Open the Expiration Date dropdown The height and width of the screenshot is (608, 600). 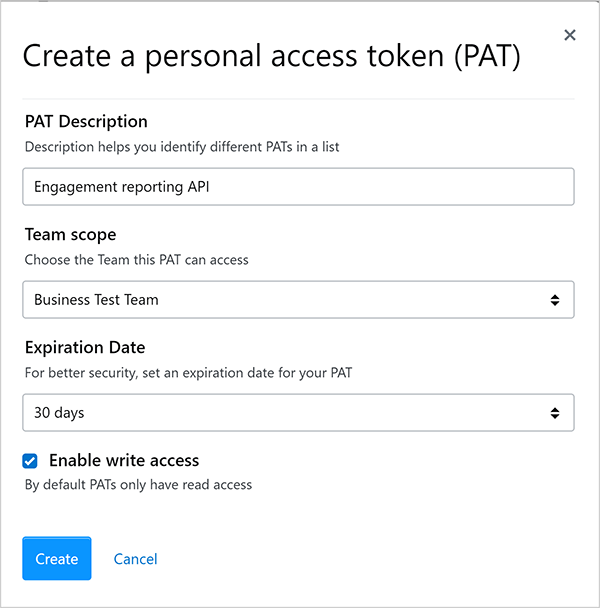[x=298, y=412]
